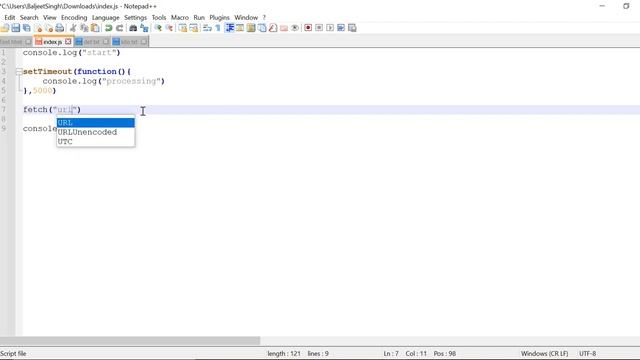The height and width of the screenshot is (360, 640).
Task: Click the 5000 delay value in code
Action: tap(42, 91)
